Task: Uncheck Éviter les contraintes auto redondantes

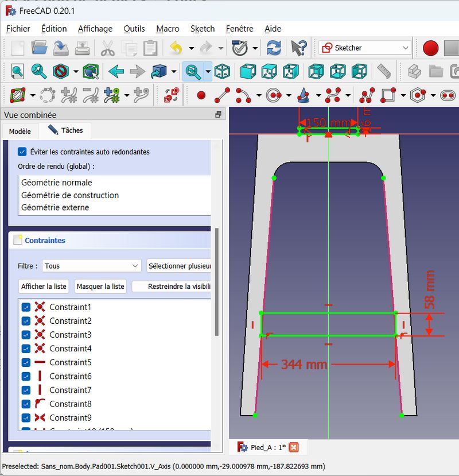Action: [22, 152]
